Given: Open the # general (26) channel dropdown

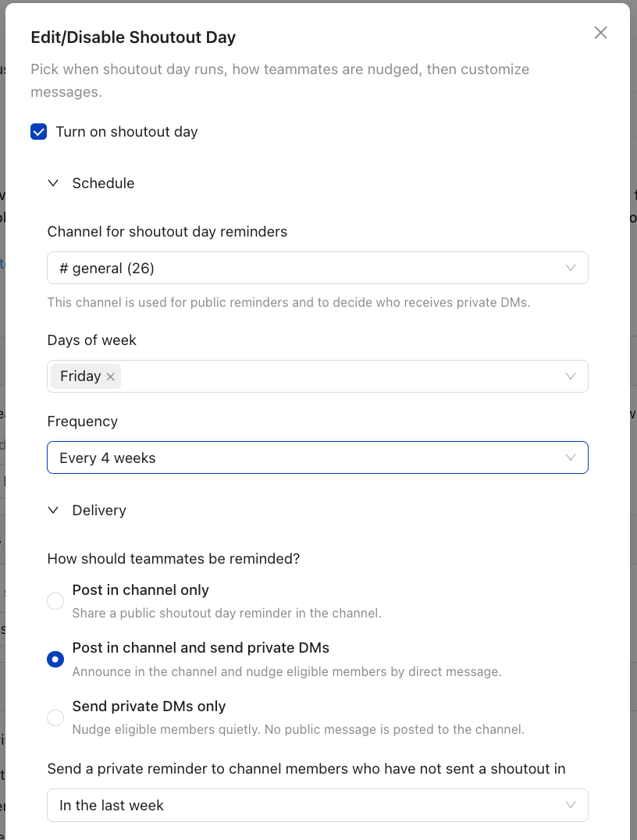Looking at the screenshot, I should [318, 268].
